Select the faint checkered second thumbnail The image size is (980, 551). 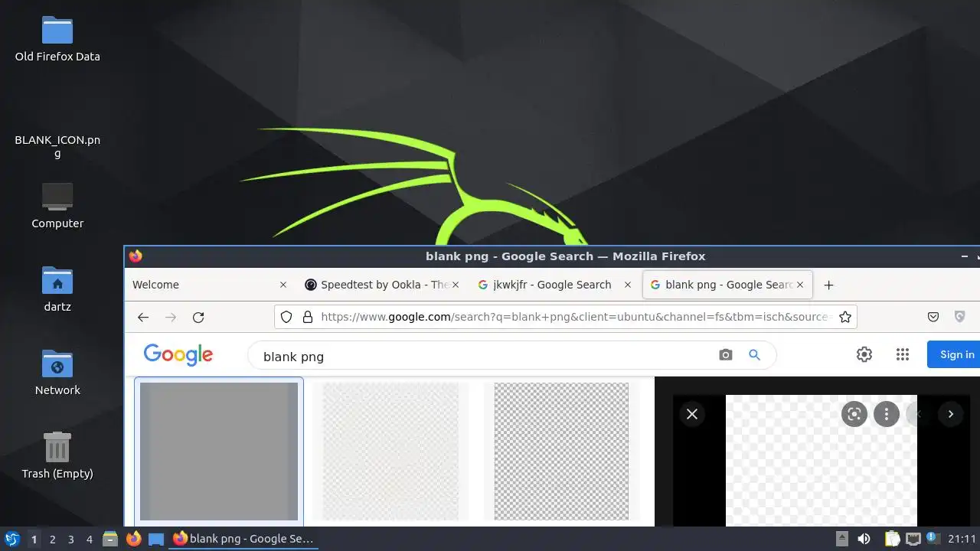pyautogui.click(x=390, y=452)
